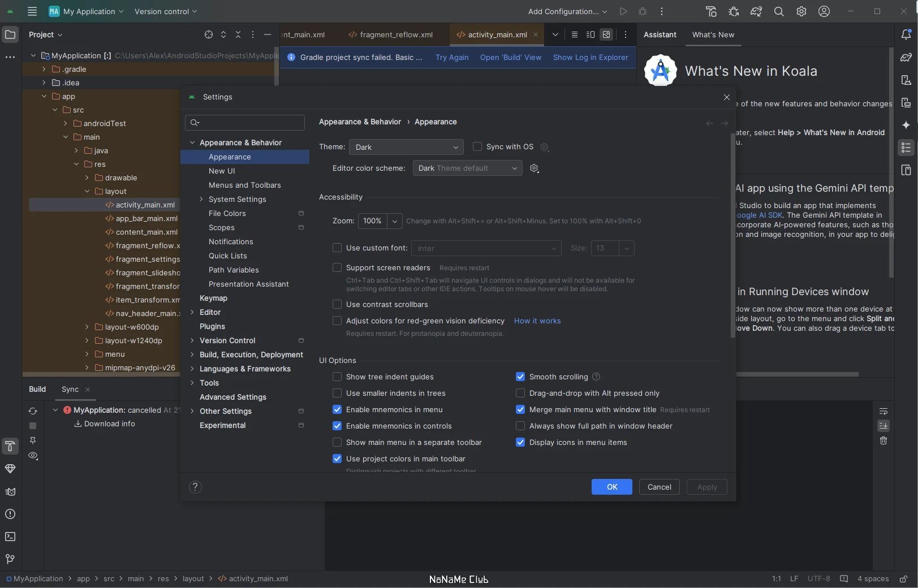
Task: Open the Logcat tool window icon
Action: click(10, 491)
